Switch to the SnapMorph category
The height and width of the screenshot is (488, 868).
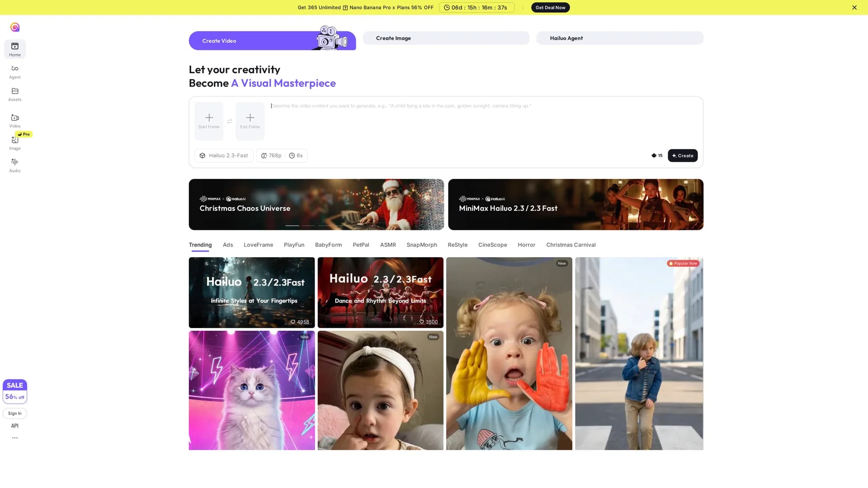[x=421, y=245]
